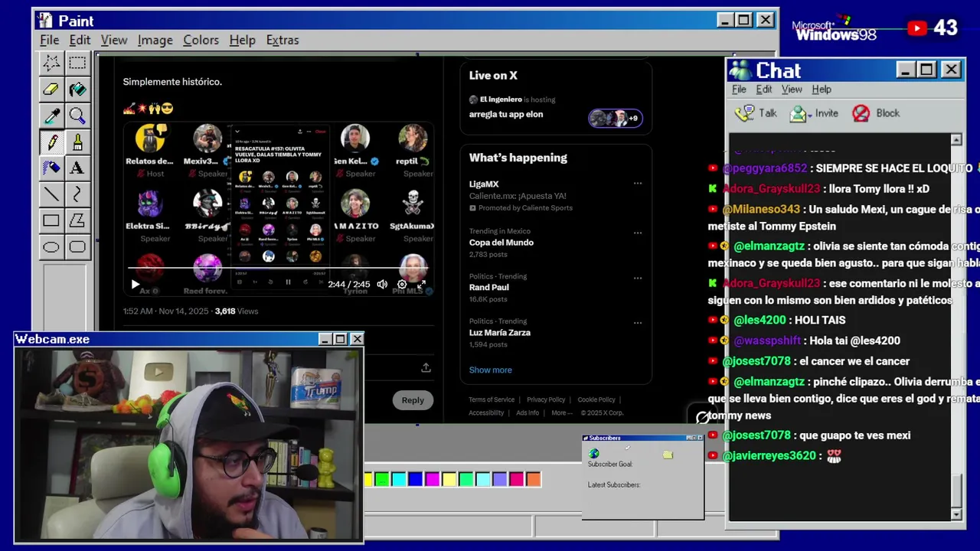Click the YouTube logo beside the 43 counter
This screenshot has width=980, height=551.
917,28
